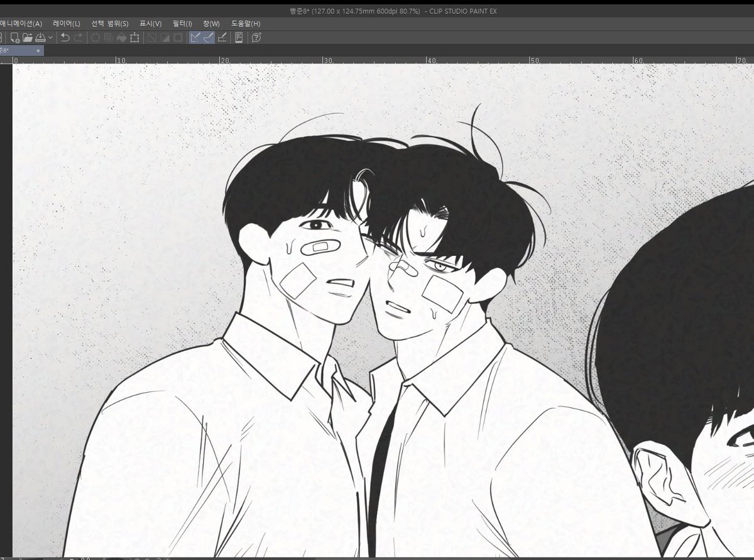Viewport: 754px width, 560px height.
Task: Click the crop/canvas resize toolbar icon
Action: tap(136, 38)
